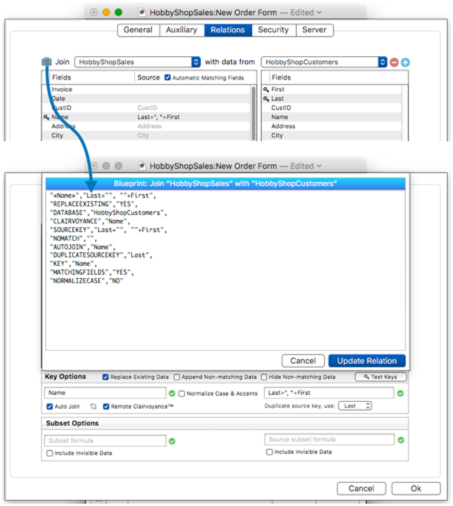Click the "DATABASE","HobbyShopCustomers" blueprint line

click(x=108, y=213)
